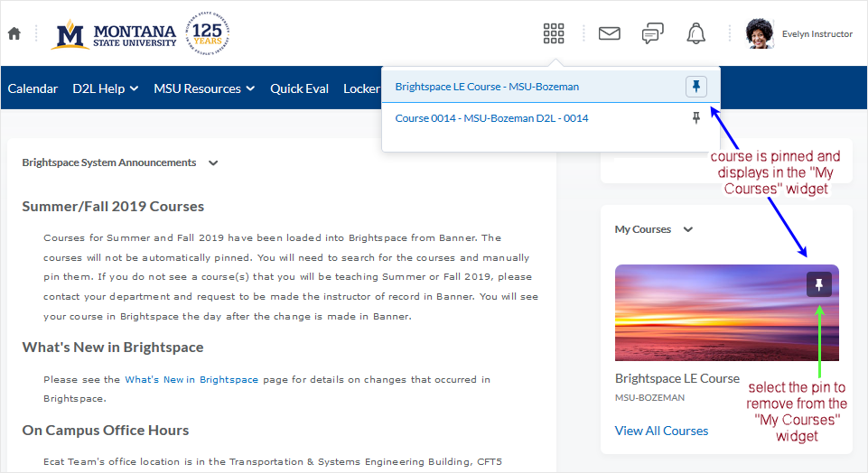Image resolution: width=868 pixels, height=473 pixels.
Task: Unpin course using pin on sunset image
Action: click(818, 284)
